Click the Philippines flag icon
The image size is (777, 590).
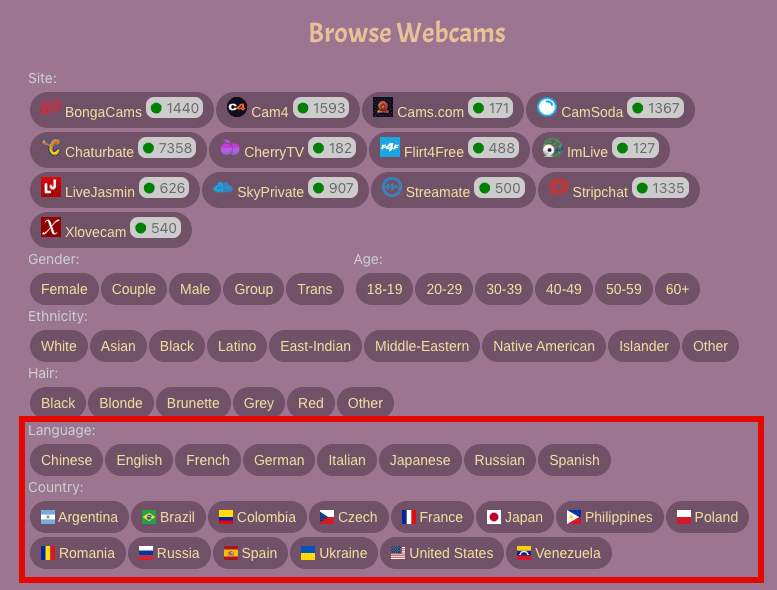(x=574, y=517)
